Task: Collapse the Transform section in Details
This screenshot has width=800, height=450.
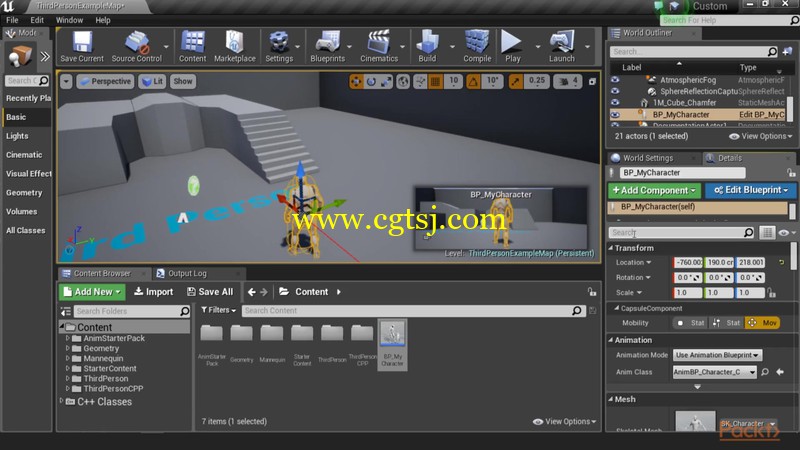Action: coord(611,248)
